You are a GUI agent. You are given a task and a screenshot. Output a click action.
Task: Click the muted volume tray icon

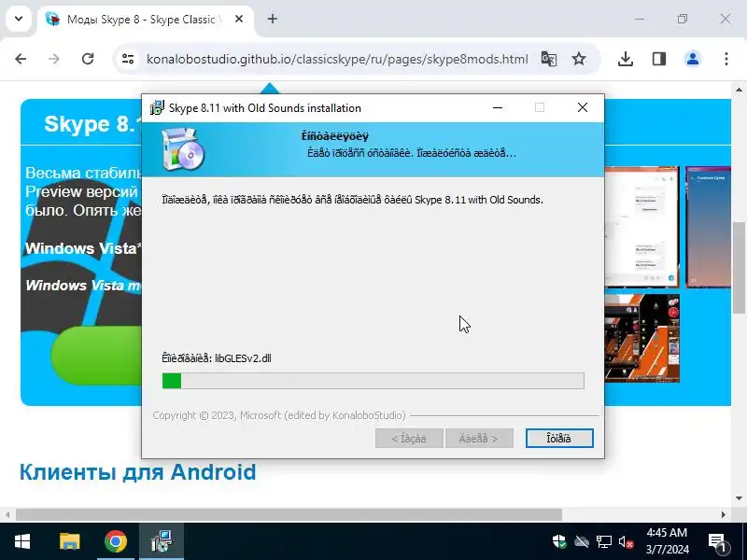(626, 541)
